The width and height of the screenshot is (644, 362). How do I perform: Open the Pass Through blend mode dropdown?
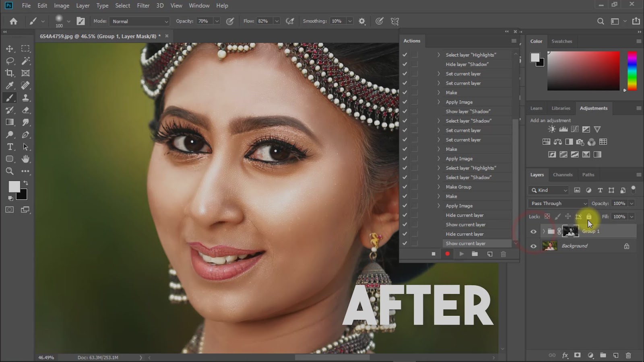tap(558, 204)
